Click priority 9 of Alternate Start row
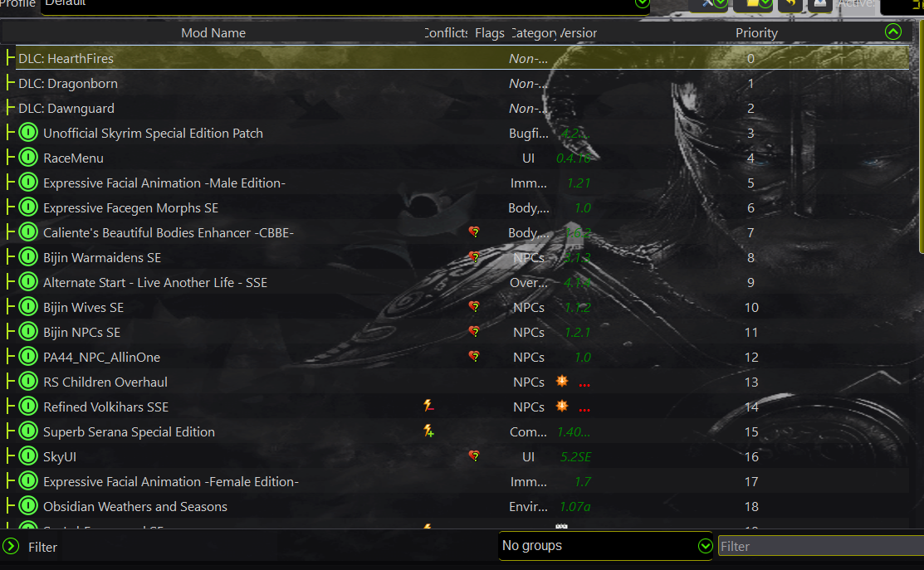Viewport: 924px width, 570px height. pos(750,283)
